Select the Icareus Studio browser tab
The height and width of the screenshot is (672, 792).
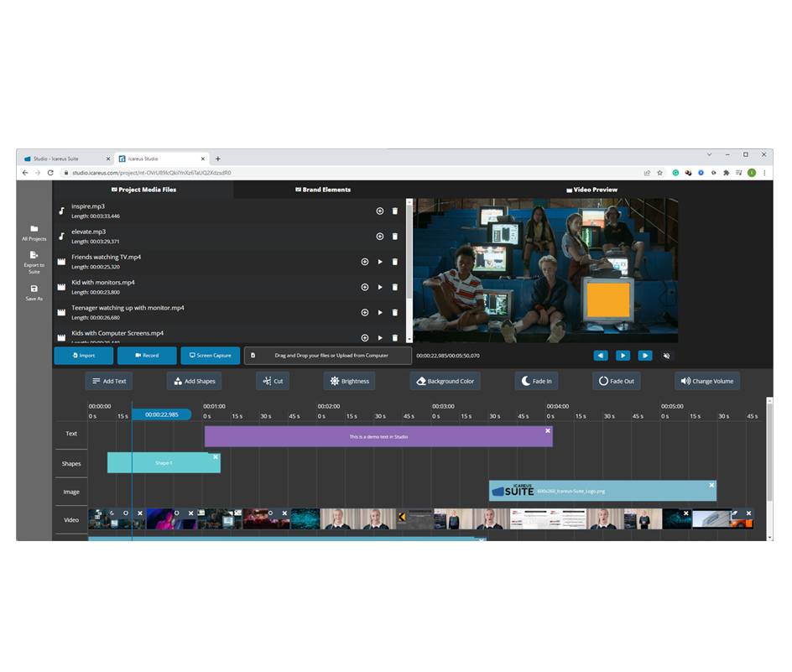point(162,159)
